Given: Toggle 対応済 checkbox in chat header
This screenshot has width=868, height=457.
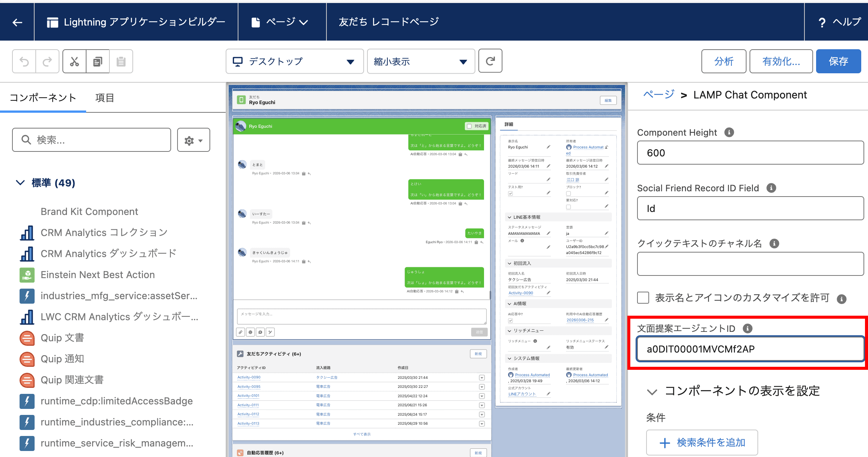Looking at the screenshot, I should coord(469,126).
